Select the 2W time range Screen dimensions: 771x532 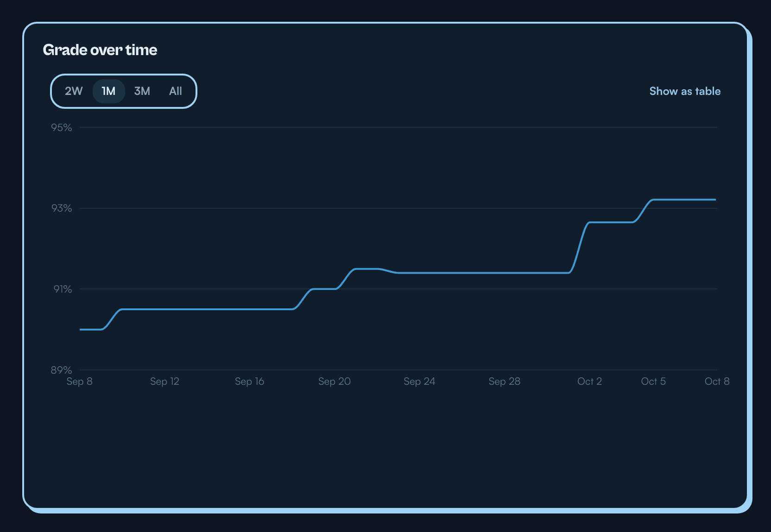tap(74, 91)
